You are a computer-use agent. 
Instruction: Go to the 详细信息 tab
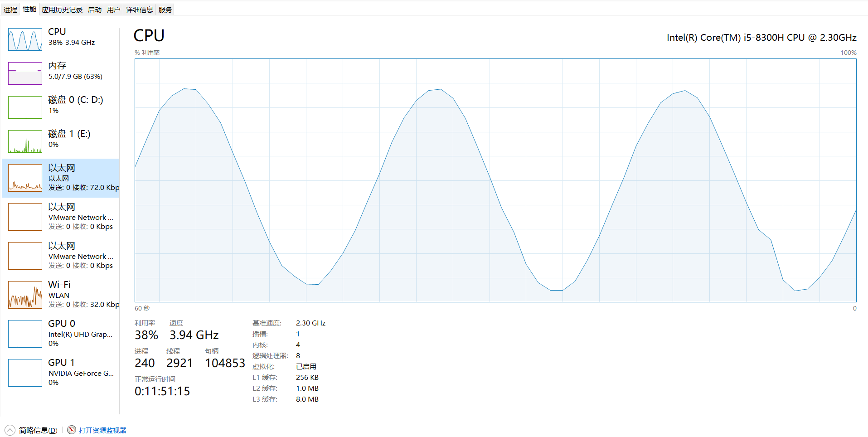(140, 10)
